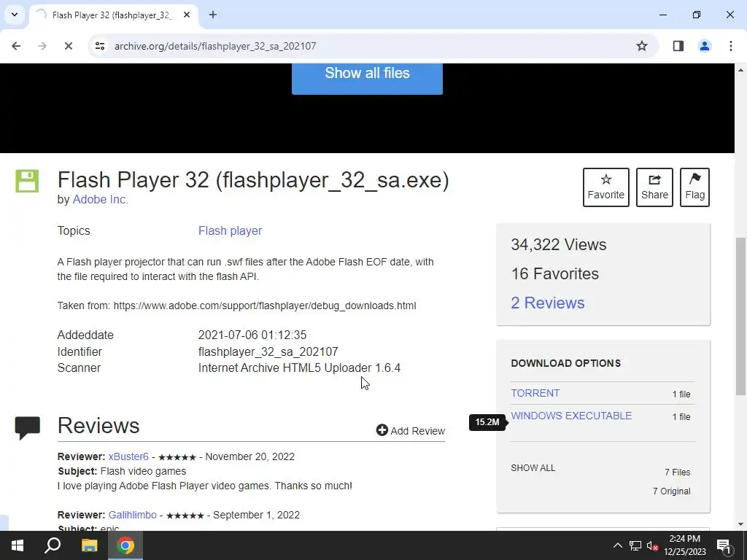Jump to the 2 Reviews link
Image resolution: width=747 pixels, height=560 pixels.
click(547, 303)
